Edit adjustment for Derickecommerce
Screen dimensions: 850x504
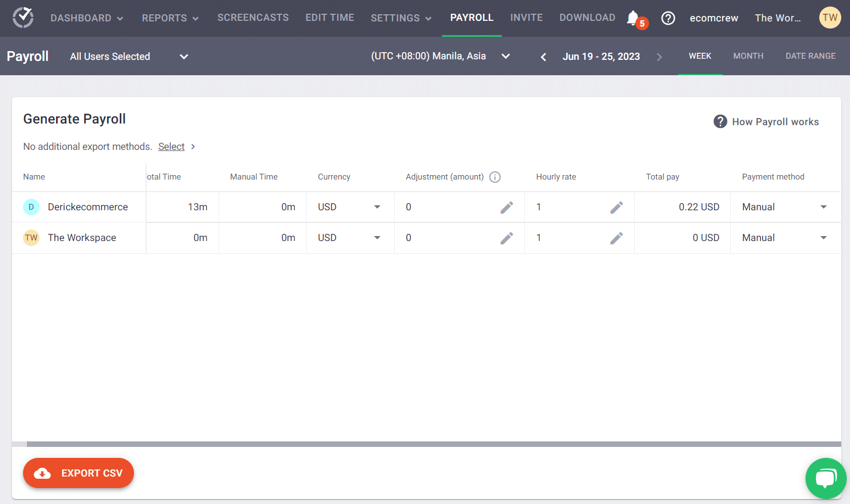coord(507,207)
